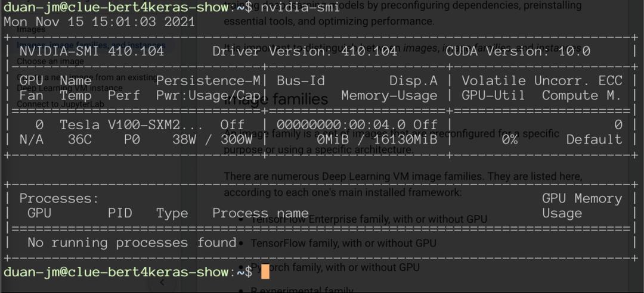Click the "Tesla V100-SXM2..." GPU name
This screenshot has height=293, width=644.
pyautogui.click(x=131, y=124)
